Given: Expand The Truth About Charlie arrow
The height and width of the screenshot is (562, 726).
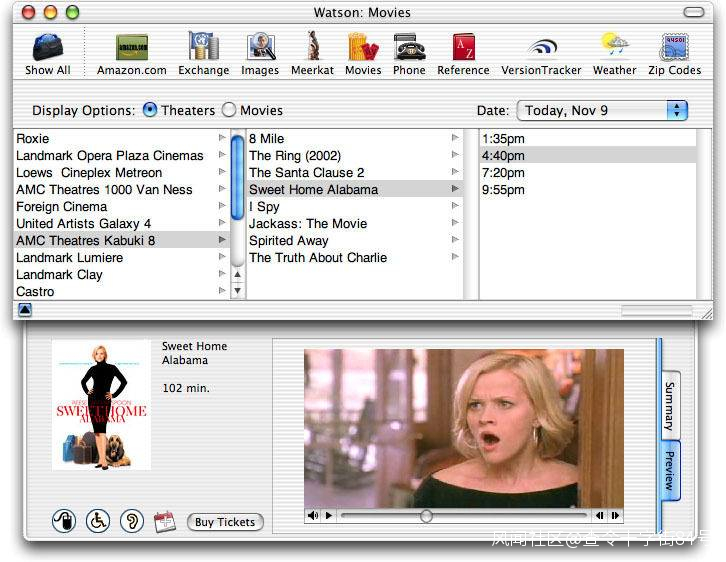Looking at the screenshot, I should [x=455, y=257].
